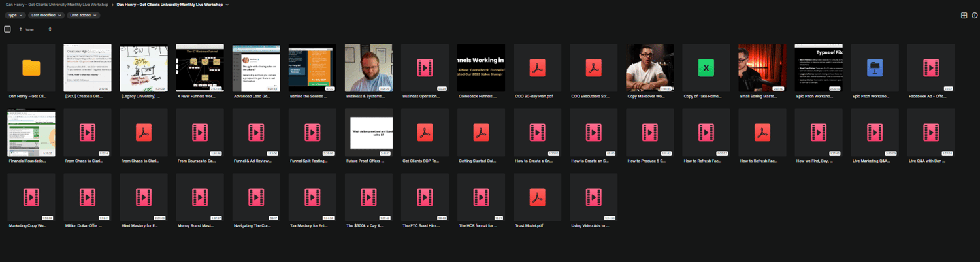980x262 pixels.
Task: Open the Using Video Ads to... video icon
Action: [593, 197]
